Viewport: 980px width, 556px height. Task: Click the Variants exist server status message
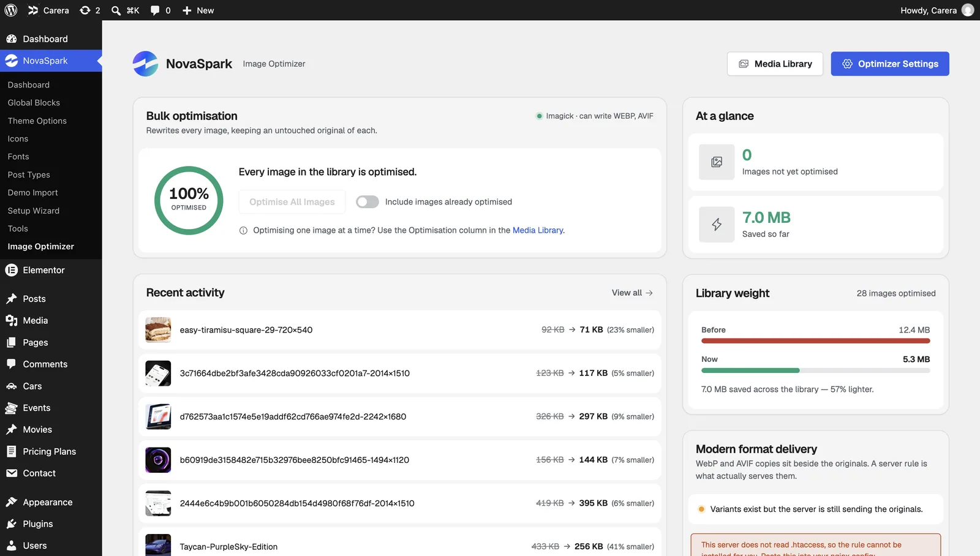click(x=816, y=509)
